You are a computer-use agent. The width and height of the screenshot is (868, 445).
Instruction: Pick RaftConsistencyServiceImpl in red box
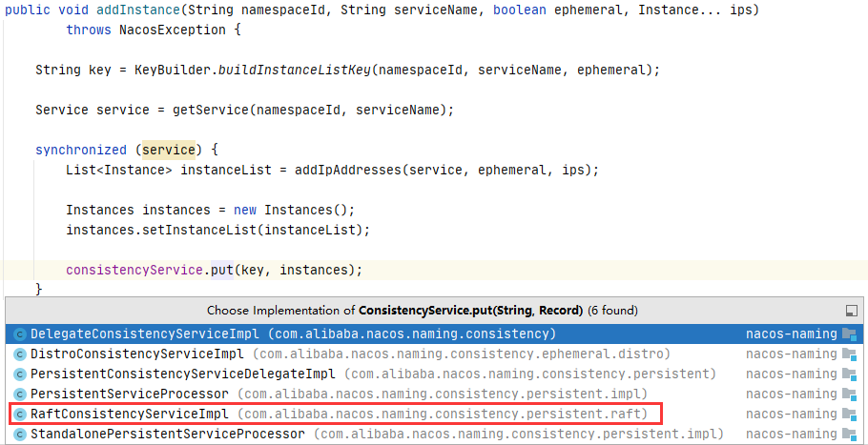coord(336,414)
